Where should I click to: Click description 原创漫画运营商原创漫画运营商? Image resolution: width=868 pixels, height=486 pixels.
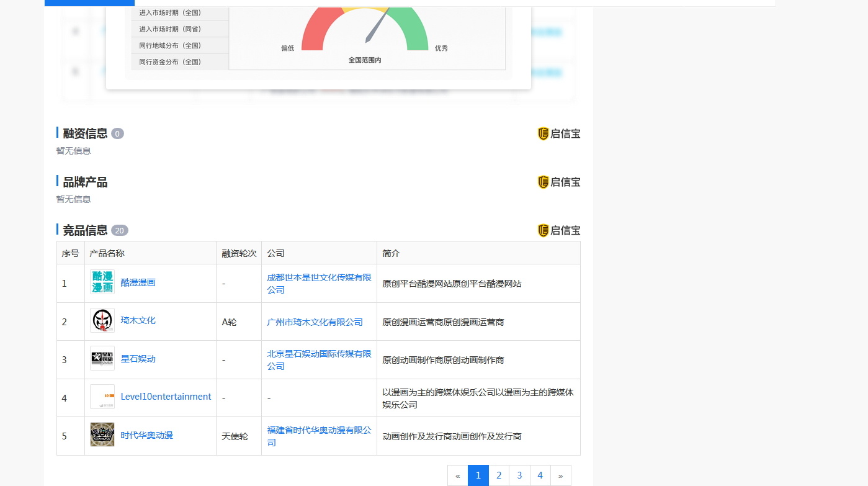point(444,322)
